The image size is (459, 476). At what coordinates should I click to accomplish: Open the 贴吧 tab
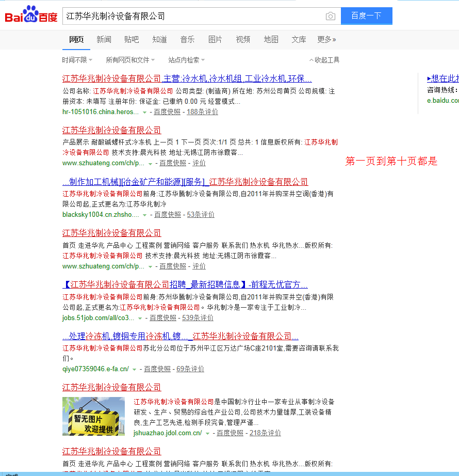(x=132, y=39)
